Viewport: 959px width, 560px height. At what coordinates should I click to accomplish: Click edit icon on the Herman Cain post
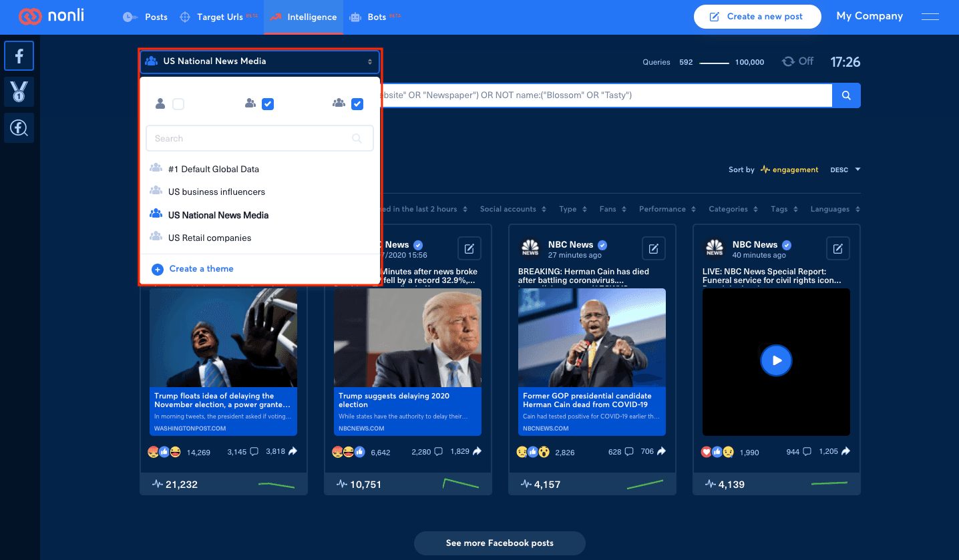click(x=654, y=249)
